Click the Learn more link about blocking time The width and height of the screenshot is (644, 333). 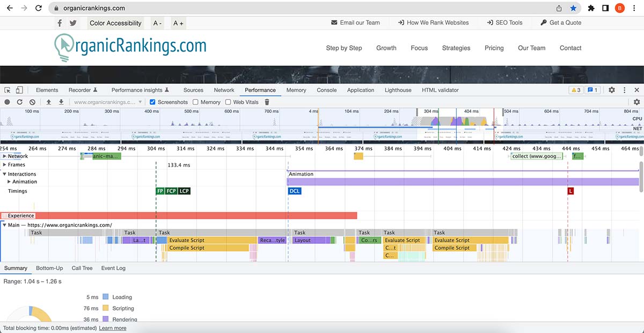113,328
